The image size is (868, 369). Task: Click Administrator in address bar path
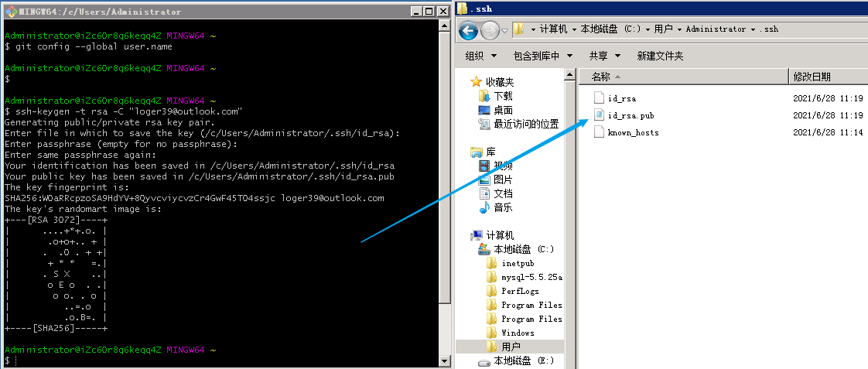click(716, 29)
